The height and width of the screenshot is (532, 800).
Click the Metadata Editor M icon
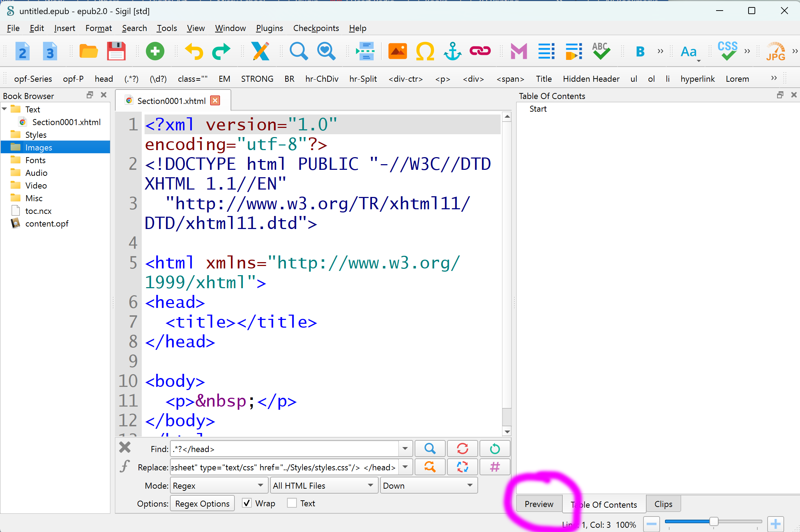(x=519, y=51)
